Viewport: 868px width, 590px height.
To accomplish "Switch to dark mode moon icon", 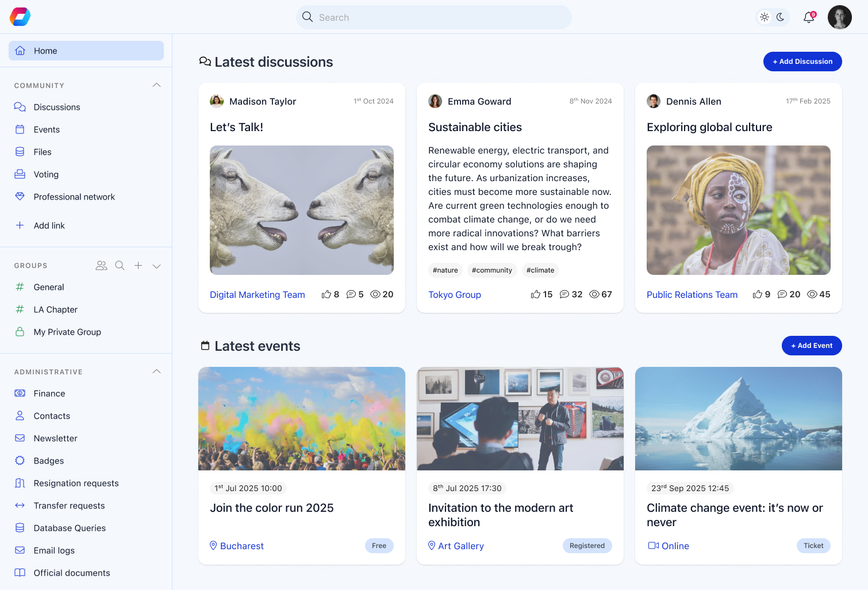I will 780,17.
